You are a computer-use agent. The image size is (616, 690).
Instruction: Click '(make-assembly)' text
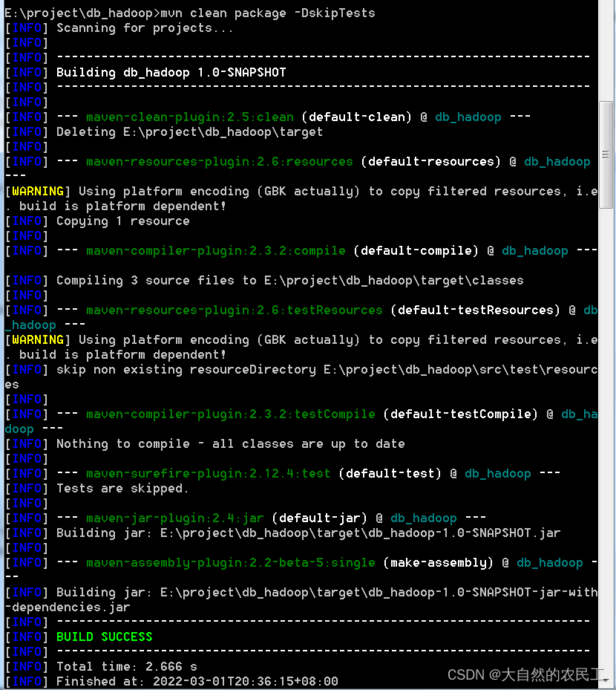point(438,562)
